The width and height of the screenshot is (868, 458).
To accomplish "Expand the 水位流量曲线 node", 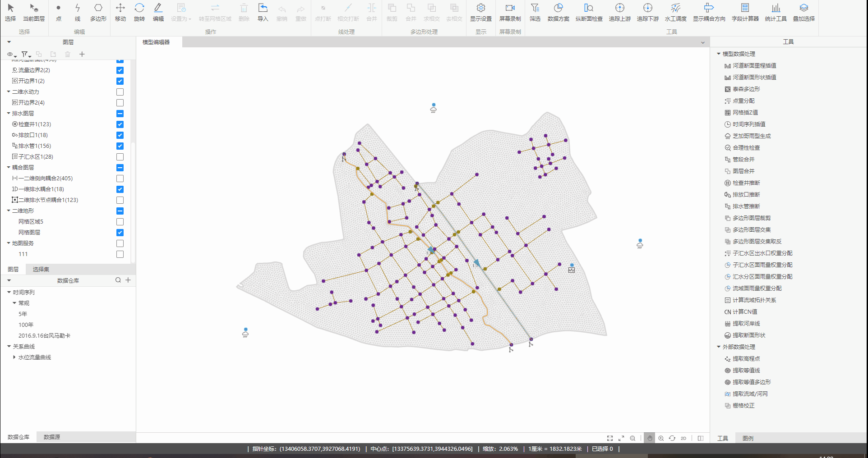I will click(14, 357).
